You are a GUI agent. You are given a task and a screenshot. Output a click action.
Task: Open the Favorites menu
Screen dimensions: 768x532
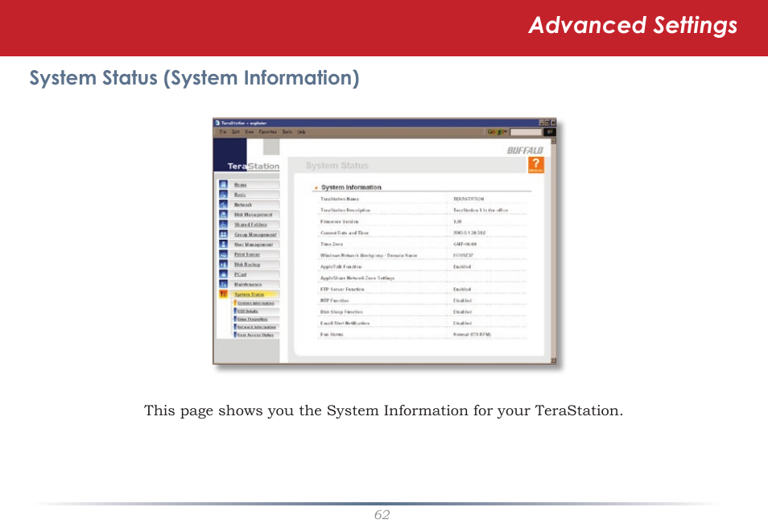point(267,132)
